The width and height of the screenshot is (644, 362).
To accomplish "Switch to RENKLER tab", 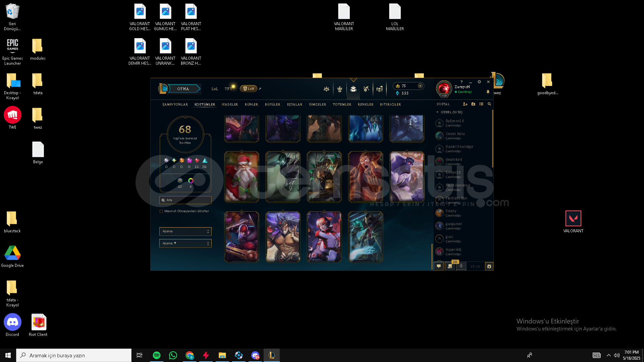I will click(366, 105).
